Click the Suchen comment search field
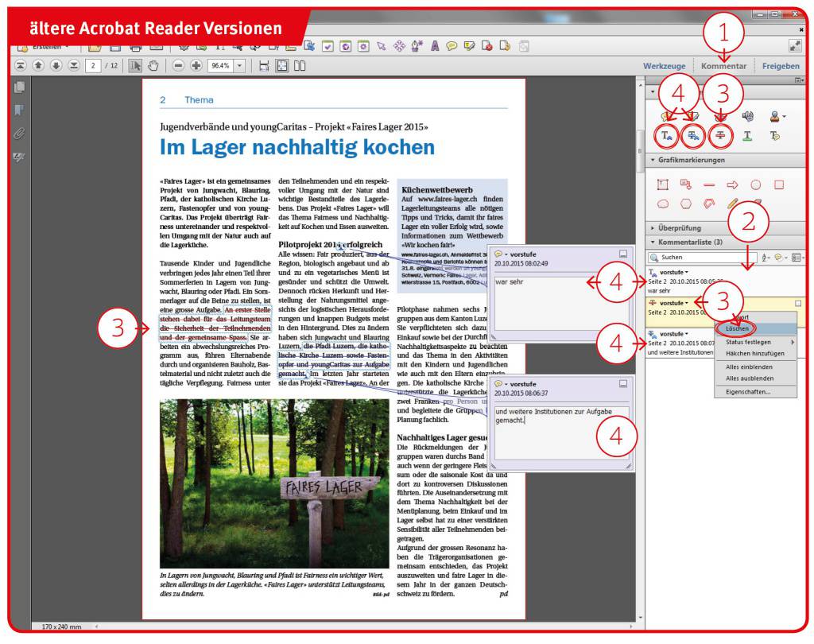This screenshot has height=644, width=814. point(702,258)
